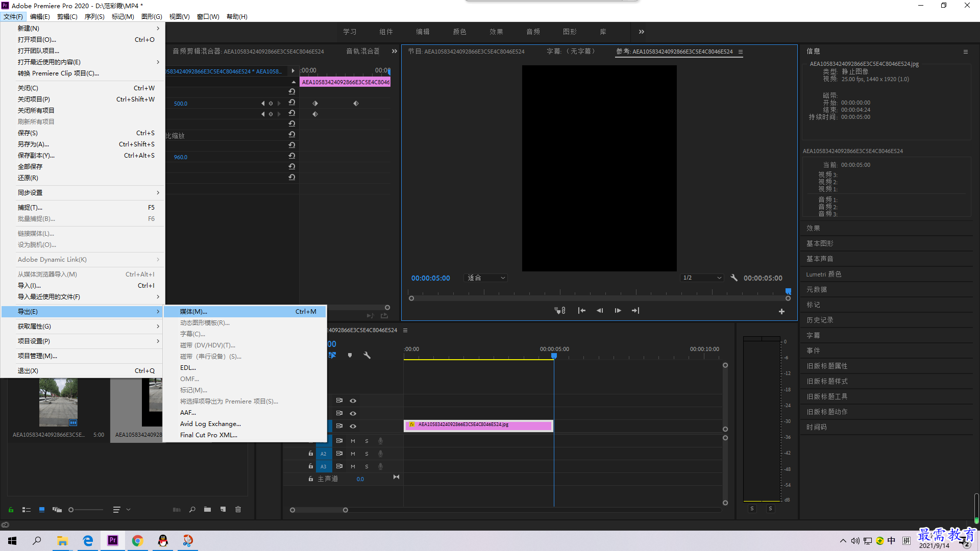Go to in point in reference monitor
980x551 pixels.
point(581,310)
